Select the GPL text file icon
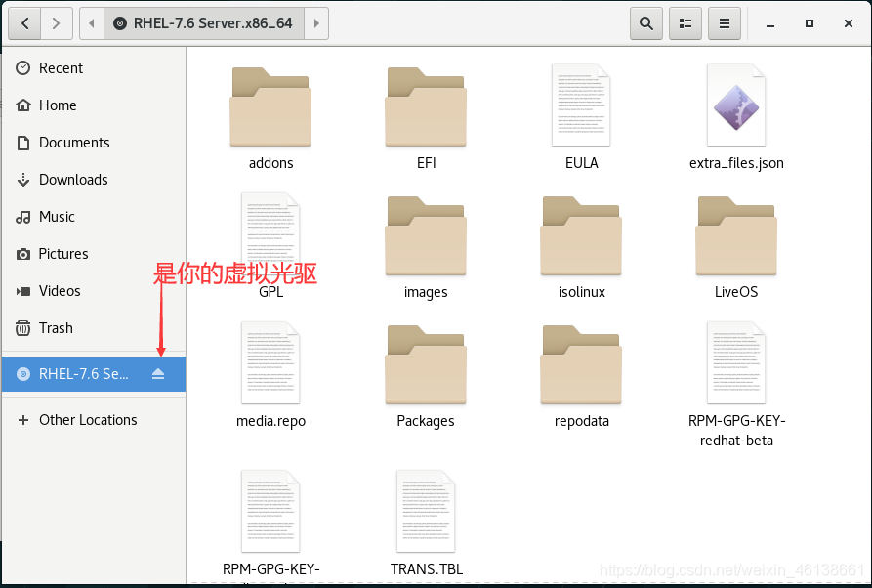 coord(270,234)
